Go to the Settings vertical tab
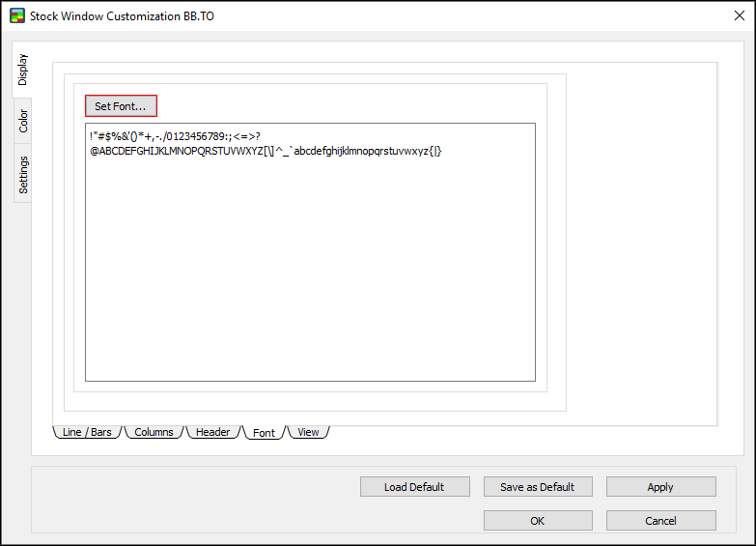The image size is (756, 546). point(22,174)
